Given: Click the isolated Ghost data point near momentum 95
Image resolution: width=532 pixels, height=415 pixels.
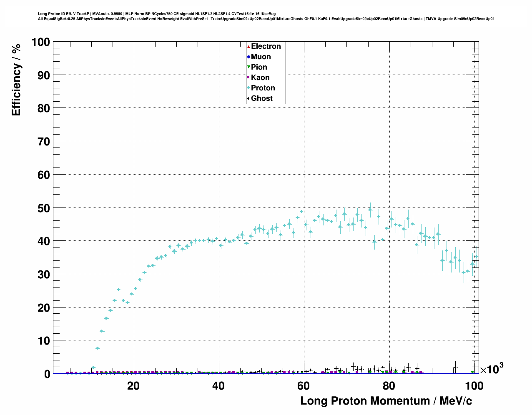Looking at the screenshot, I should [455, 367].
